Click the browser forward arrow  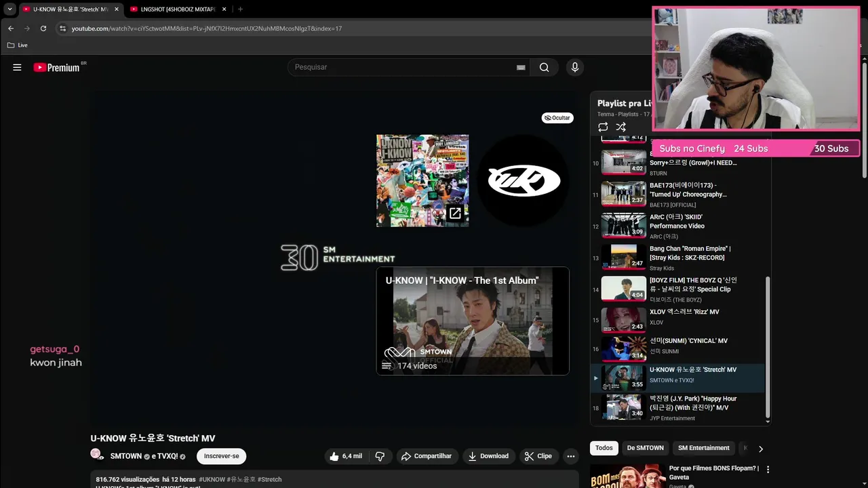(x=27, y=28)
